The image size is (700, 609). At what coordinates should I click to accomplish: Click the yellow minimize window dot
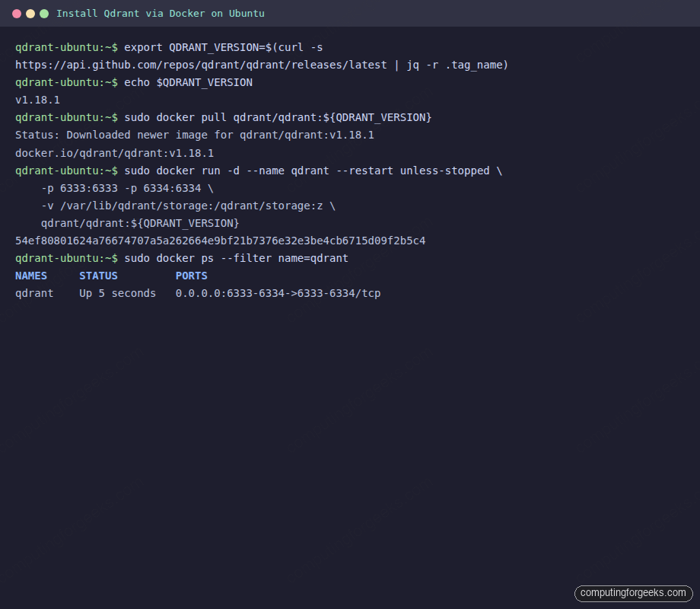click(30, 14)
